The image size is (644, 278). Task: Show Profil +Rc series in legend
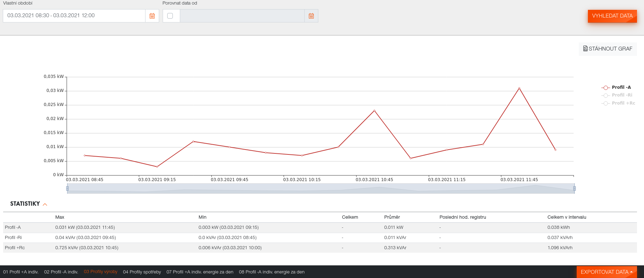pyautogui.click(x=623, y=103)
